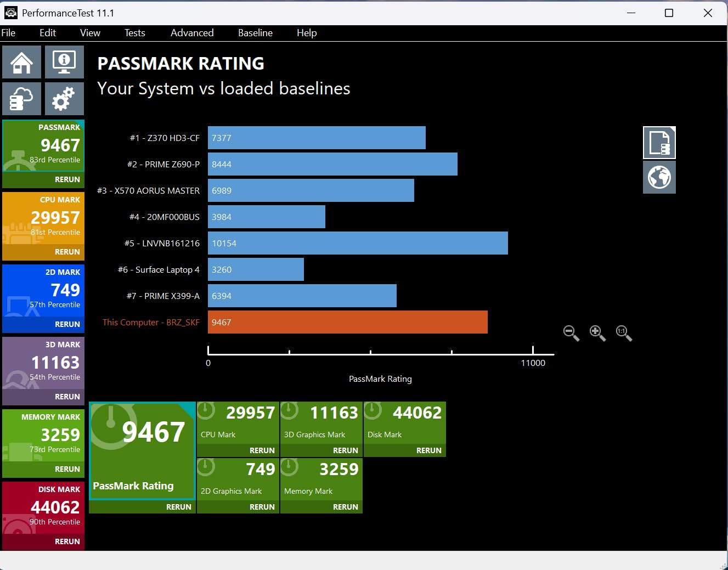
Task: Rerun the large PassMark Rating tile
Action: coord(178,507)
